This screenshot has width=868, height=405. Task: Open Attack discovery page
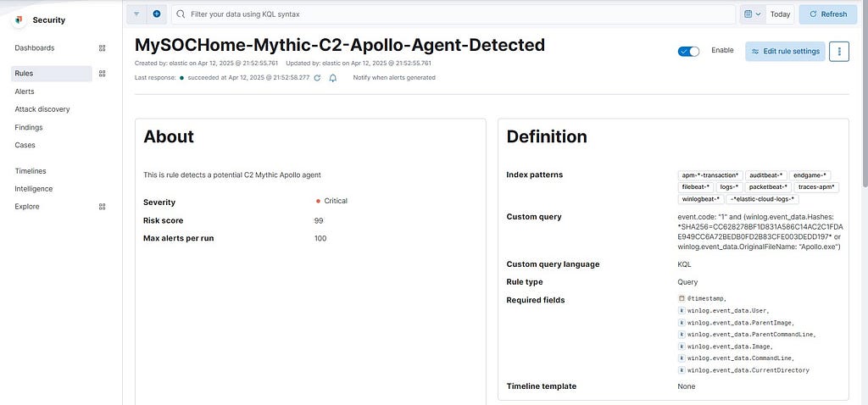(42, 109)
